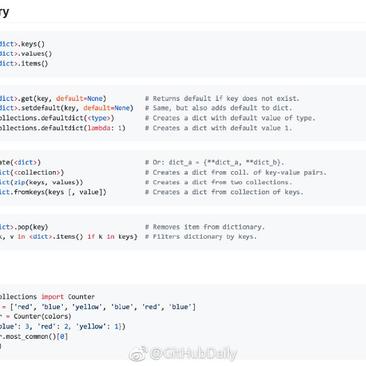The width and height of the screenshot is (366, 366).
Task: Click comment 'Creates a dict with default value of type.'
Action: coord(230,118)
